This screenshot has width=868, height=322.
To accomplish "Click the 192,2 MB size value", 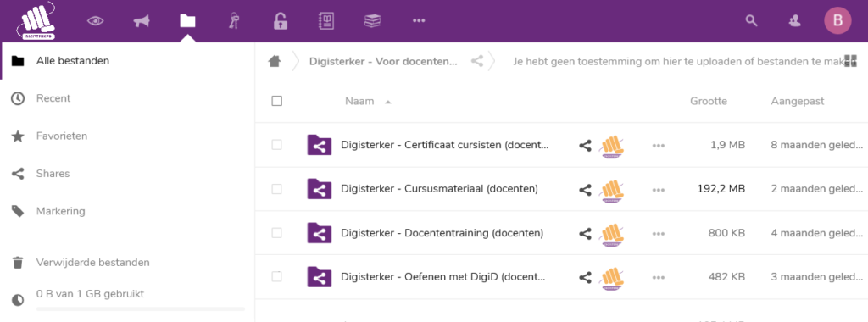I will click(721, 189).
